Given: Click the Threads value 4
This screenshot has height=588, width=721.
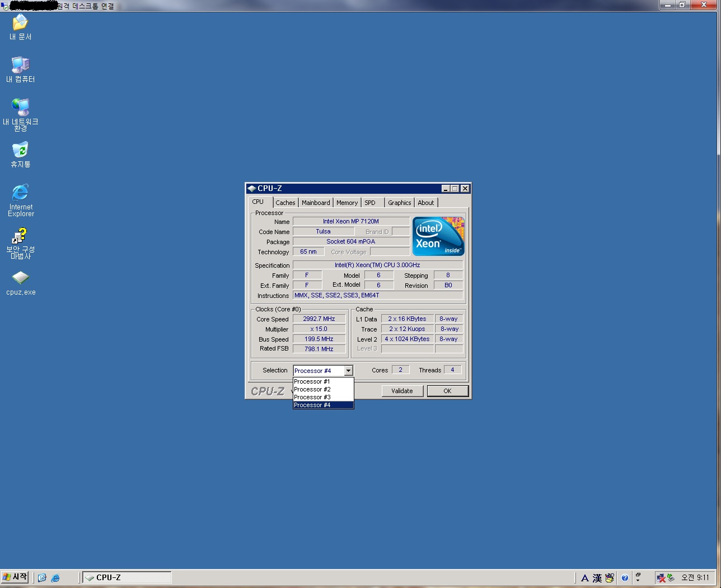Looking at the screenshot, I should [x=453, y=370].
